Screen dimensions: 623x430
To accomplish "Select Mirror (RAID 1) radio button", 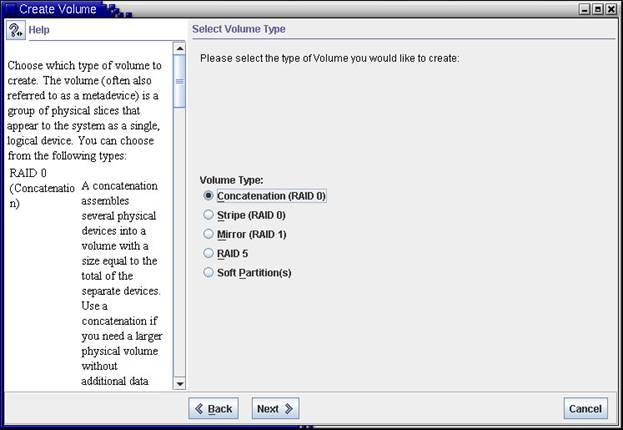I will click(209, 234).
